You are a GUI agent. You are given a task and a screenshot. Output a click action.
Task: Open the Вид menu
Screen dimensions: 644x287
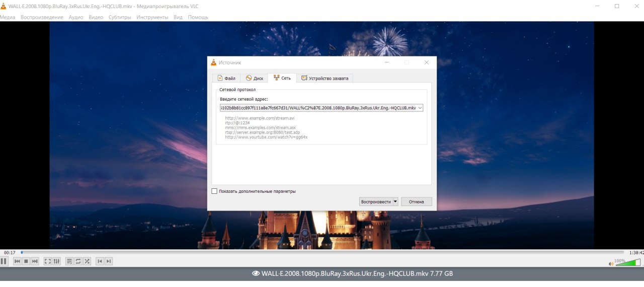click(x=178, y=17)
